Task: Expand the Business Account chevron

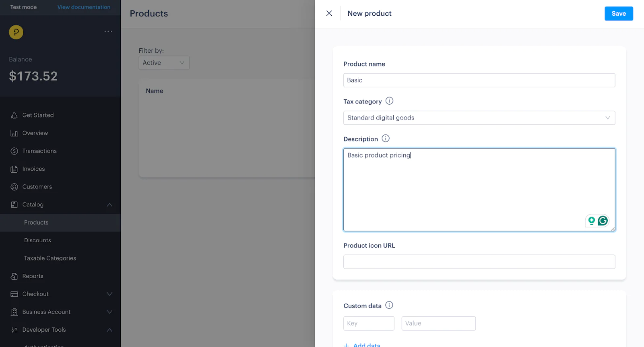Action: click(x=109, y=312)
